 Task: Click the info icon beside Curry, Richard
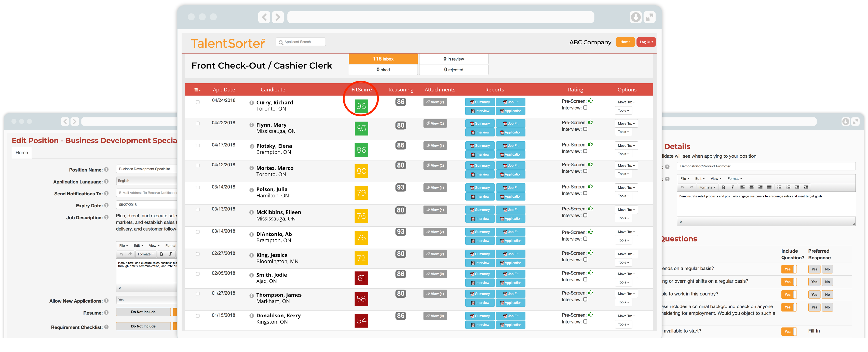(251, 102)
